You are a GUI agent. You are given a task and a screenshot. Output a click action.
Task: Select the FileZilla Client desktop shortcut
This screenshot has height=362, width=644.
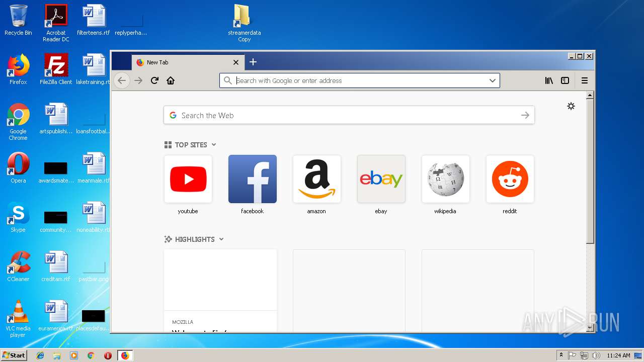click(56, 69)
